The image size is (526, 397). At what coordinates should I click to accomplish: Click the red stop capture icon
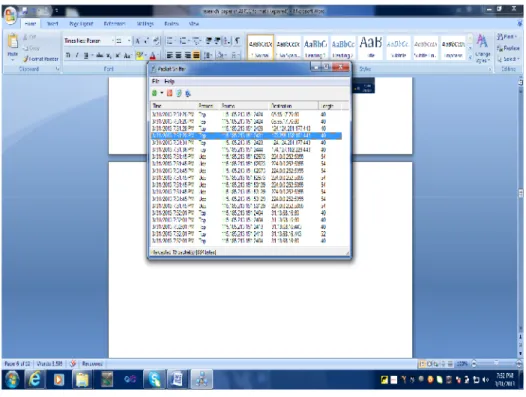(x=170, y=93)
